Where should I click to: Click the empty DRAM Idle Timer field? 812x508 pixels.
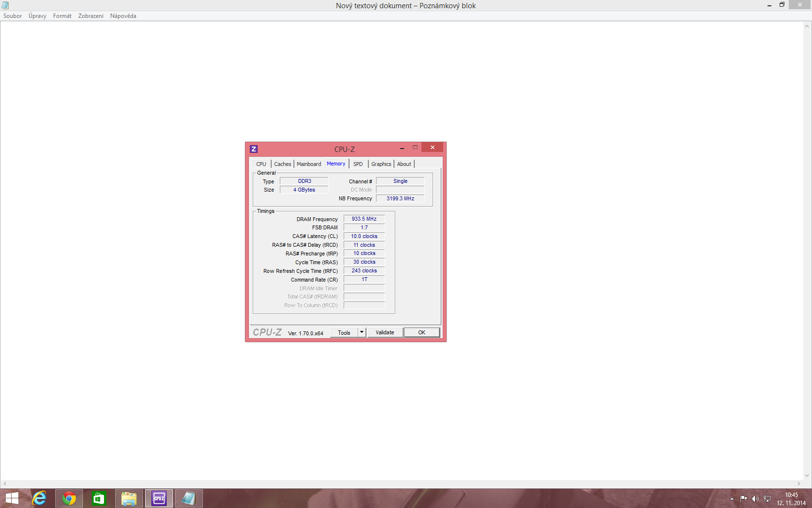pyautogui.click(x=364, y=288)
